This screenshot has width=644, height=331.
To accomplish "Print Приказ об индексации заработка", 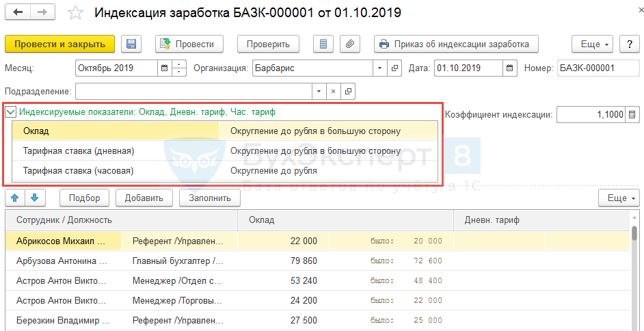I will (455, 44).
